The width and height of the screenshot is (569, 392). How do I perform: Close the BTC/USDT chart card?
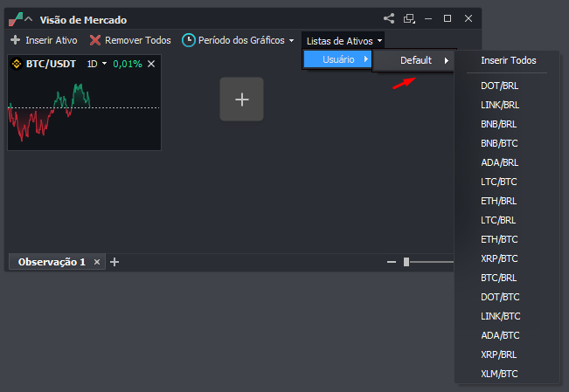(x=151, y=65)
